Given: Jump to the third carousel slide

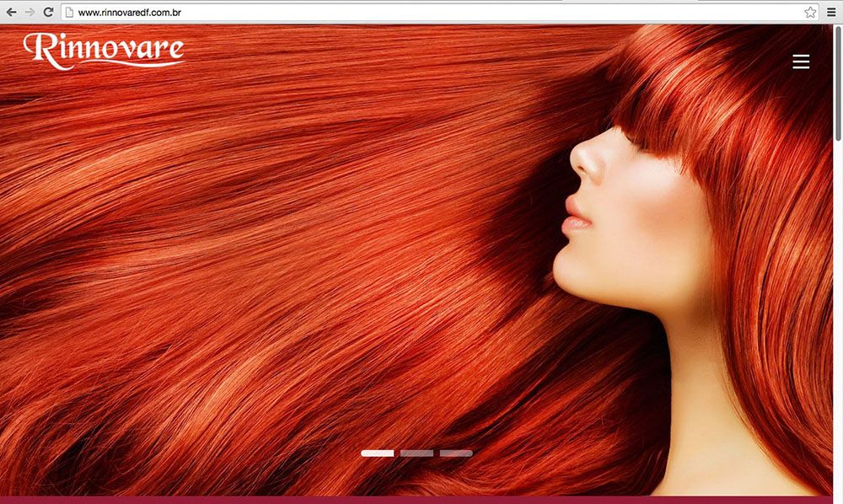Looking at the screenshot, I should coord(456,453).
